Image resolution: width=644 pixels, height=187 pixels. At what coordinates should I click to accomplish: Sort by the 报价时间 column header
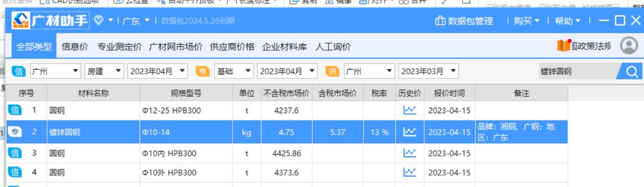tap(450, 93)
